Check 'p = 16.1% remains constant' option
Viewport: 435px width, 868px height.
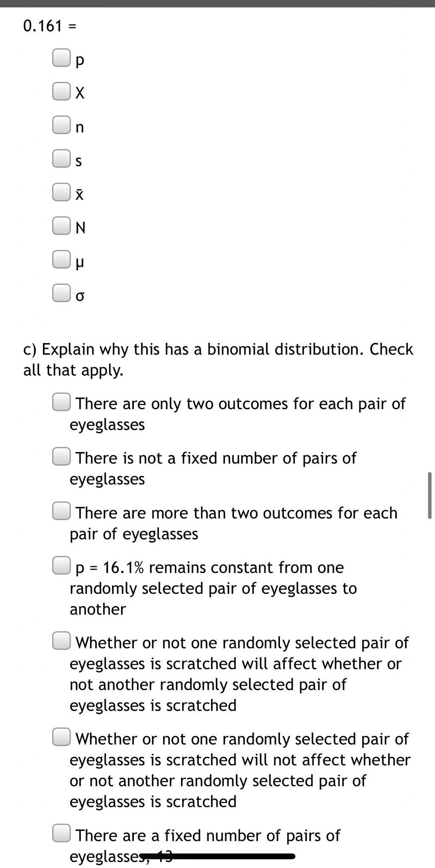(61, 565)
